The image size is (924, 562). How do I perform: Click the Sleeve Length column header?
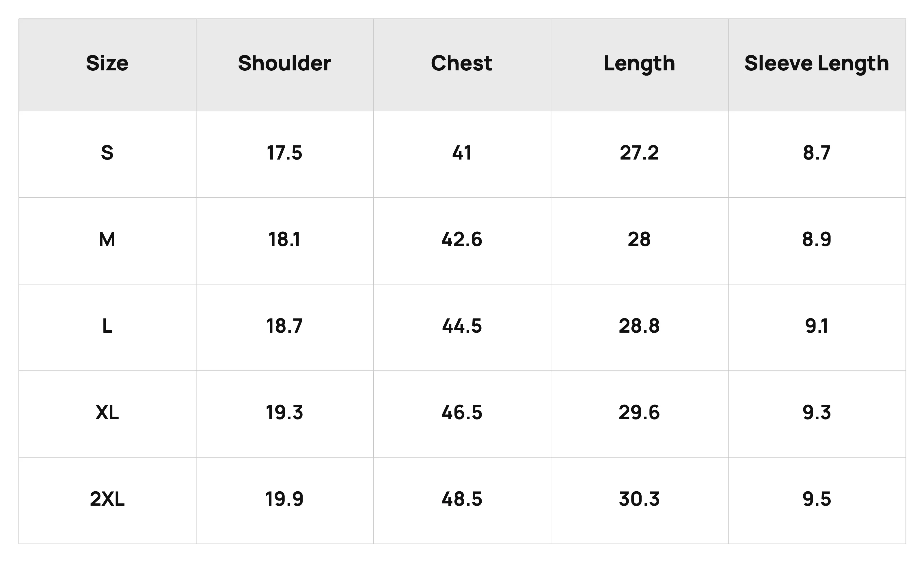817,64
